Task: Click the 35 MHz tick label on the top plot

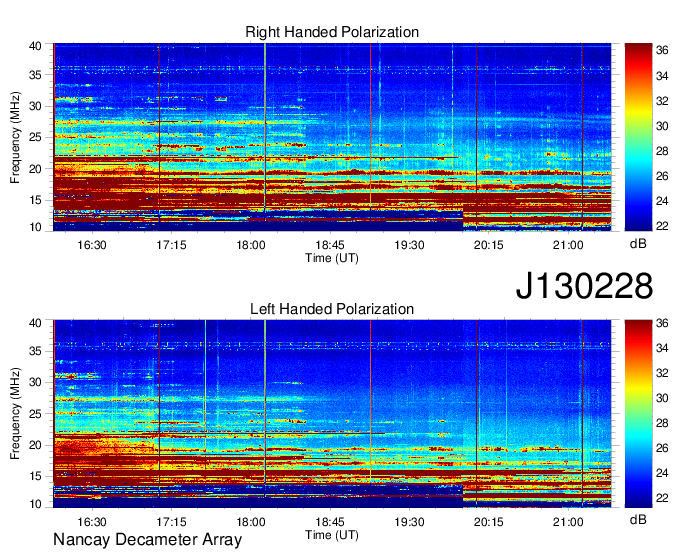Action: pos(35,75)
